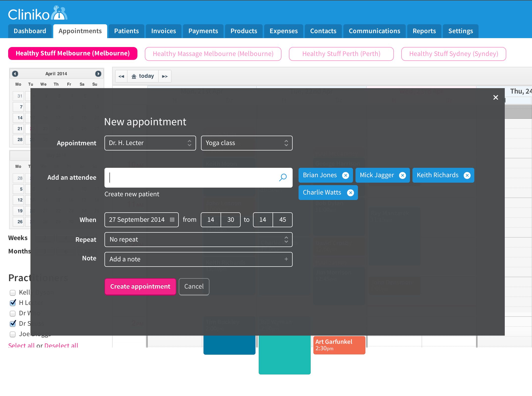Open the Dr. H. Lecter practitioner dropdown
Screen dimensions: 532x396
150,143
